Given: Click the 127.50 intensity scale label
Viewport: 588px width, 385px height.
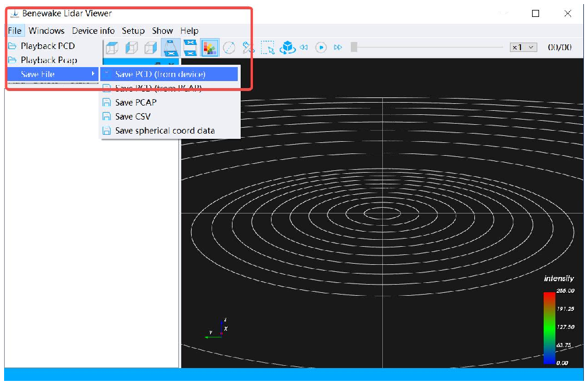Looking at the screenshot, I should click(565, 327).
